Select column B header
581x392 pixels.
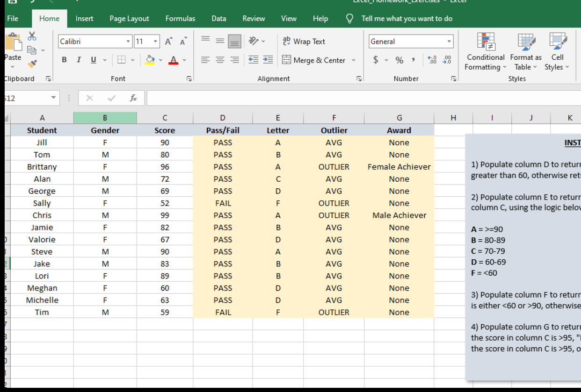click(x=105, y=118)
